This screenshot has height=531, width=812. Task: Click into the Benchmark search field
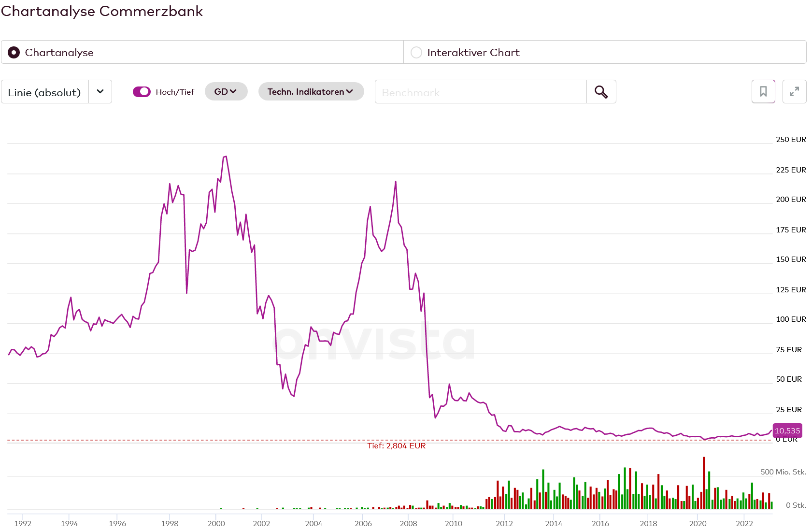[480, 92]
